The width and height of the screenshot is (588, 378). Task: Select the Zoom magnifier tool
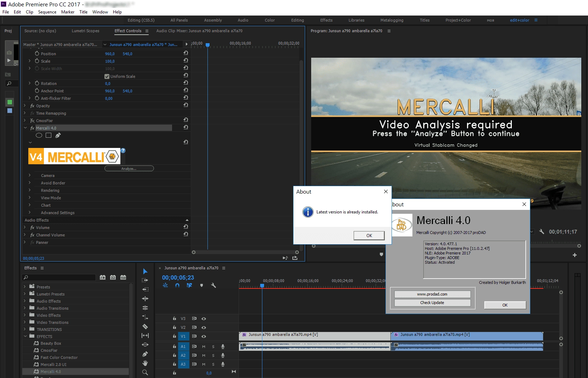pos(145,372)
